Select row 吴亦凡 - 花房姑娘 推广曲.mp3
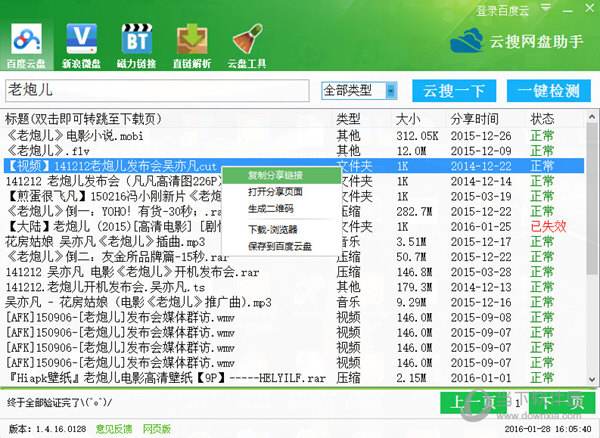 [294, 302]
